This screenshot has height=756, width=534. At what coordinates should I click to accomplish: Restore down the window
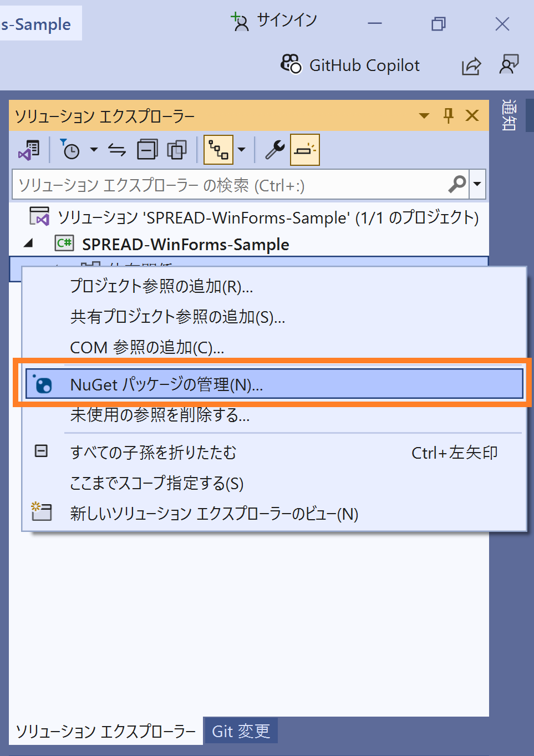(438, 23)
